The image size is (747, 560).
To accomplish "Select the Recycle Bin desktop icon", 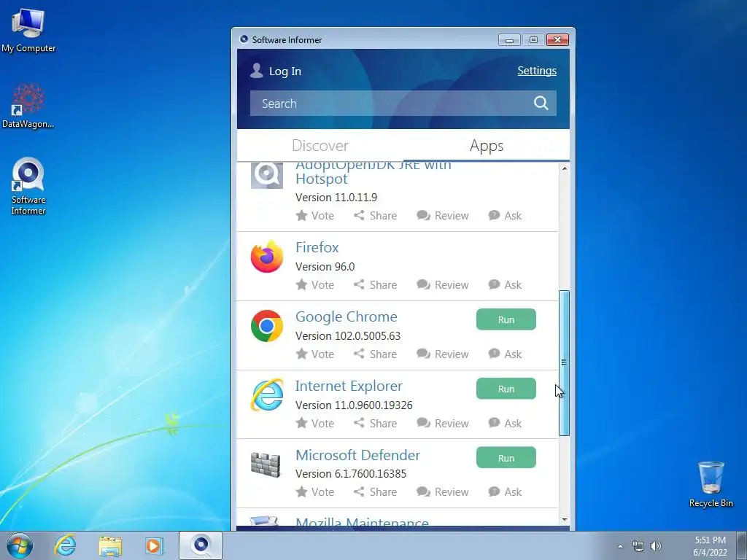I will point(711,484).
